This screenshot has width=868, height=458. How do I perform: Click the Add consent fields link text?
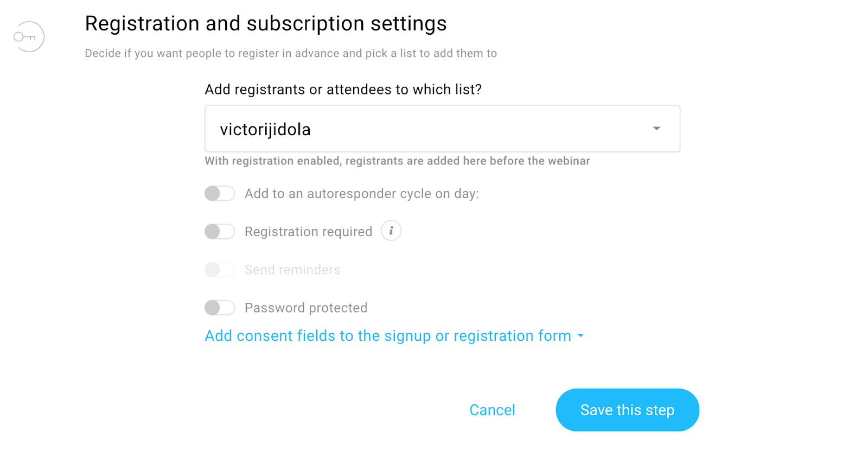click(x=388, y=336)
